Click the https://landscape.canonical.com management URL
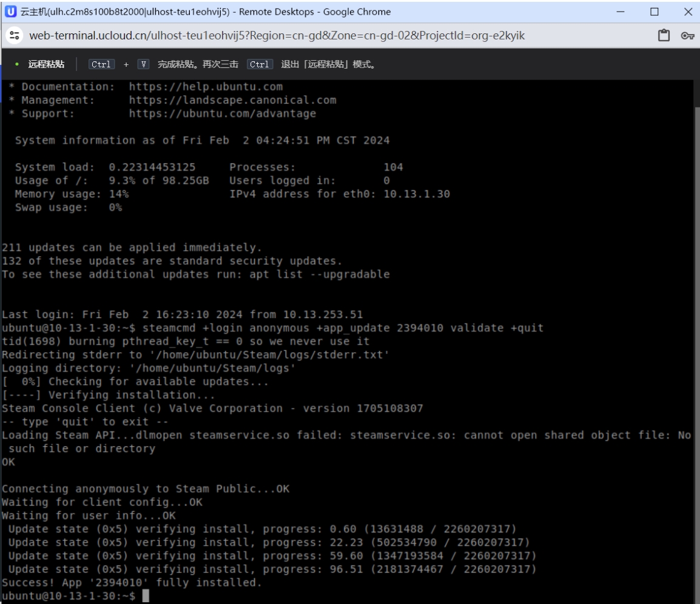The height and width of the screenshot is (604, 700). pos(232,100)
